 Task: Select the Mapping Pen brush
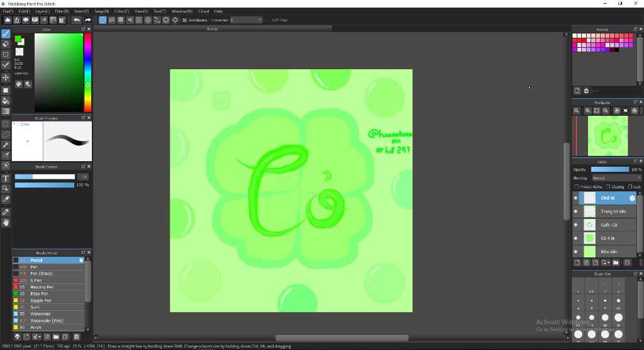tap(48, 287)
